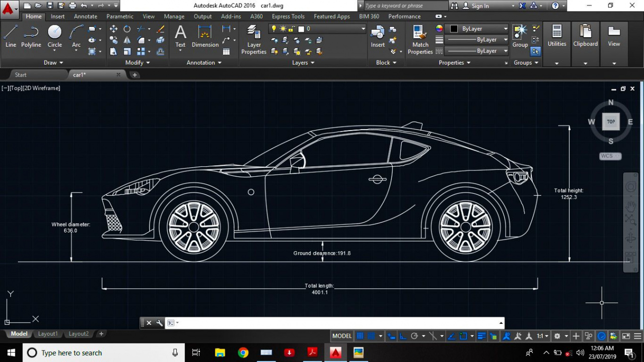Activate the Move tool in Modify panel
Image resolution: width=644 pixels, height=362 pixels.
pyautogui.click(x=113, y=29)
